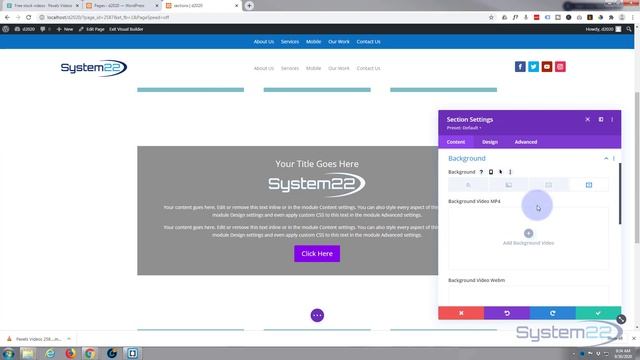
Task: Open WordPress logo menu in admin bar
Action: pyautogui.click(x=6, y=29)
